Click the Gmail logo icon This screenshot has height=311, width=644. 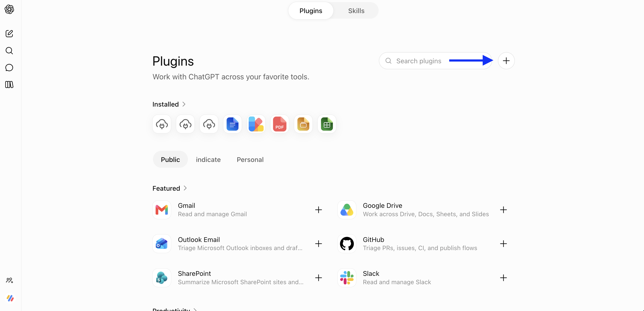point(162,210)
